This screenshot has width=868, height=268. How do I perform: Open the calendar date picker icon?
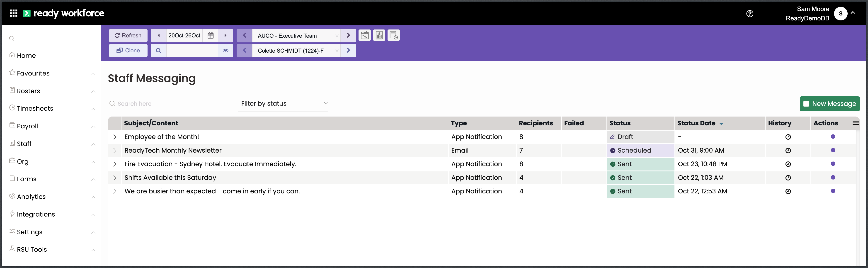click(x=211, y=35)
